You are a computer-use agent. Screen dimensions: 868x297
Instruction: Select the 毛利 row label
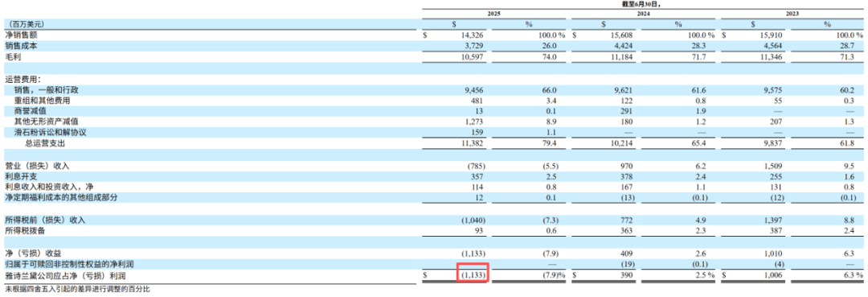(x=11, y=57)
